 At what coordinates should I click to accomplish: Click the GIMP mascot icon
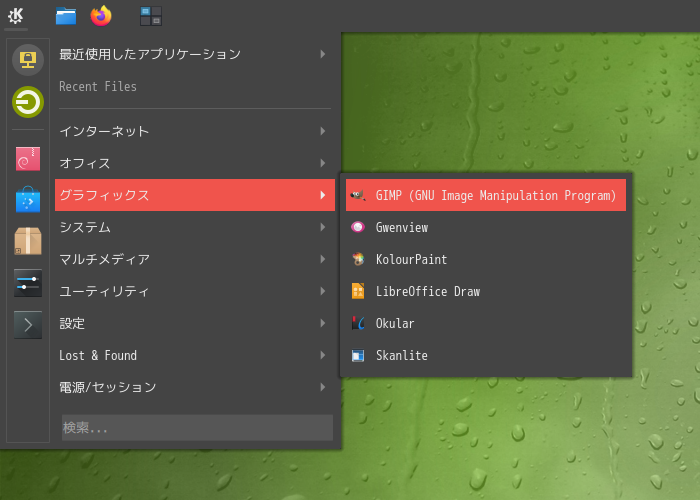(358, 195)
